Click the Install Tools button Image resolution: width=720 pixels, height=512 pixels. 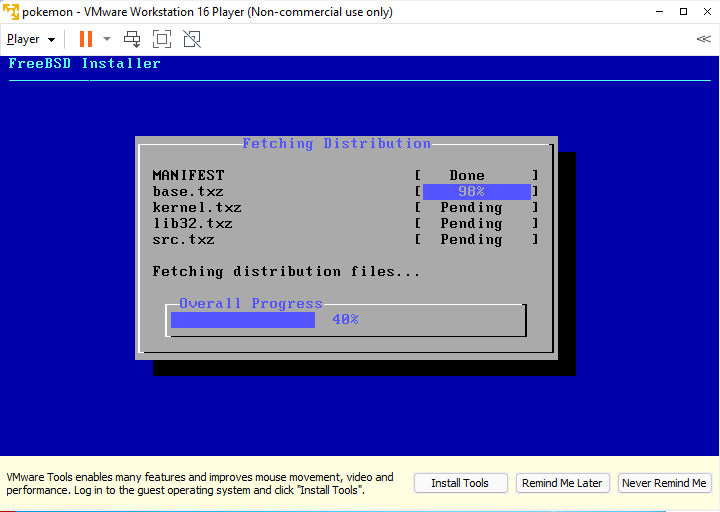461,483
